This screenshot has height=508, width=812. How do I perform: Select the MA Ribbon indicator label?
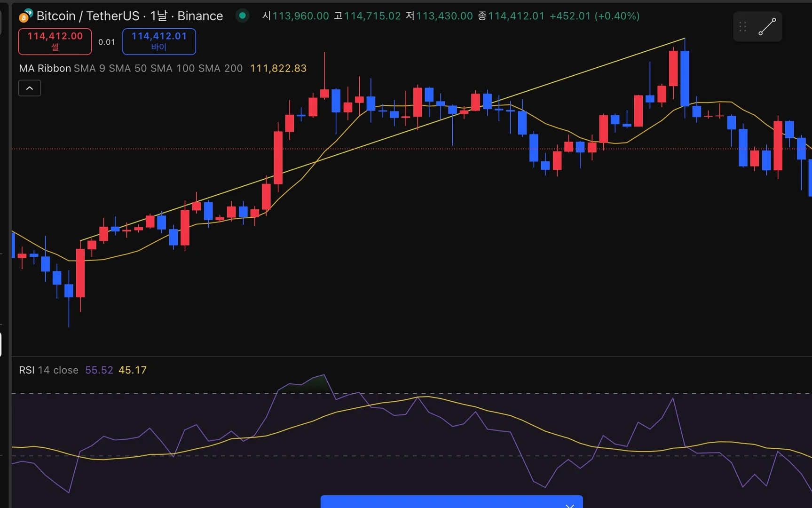[45, 68]
